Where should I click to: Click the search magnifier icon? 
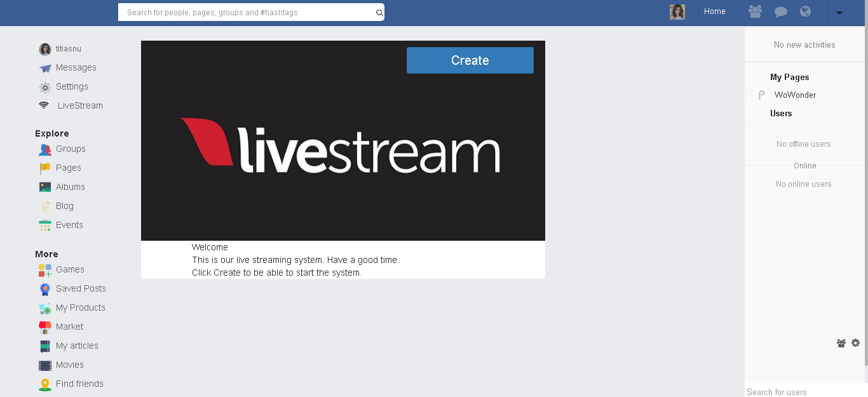click(x=379, y=13)
